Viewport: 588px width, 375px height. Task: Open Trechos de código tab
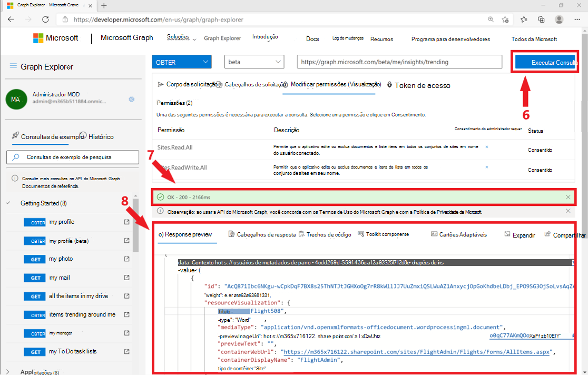[325, 234]
